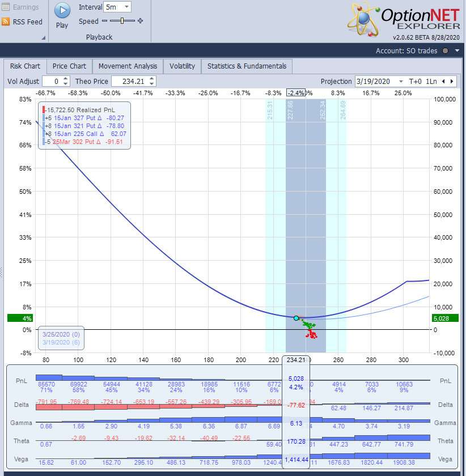Click the highlighted 6.13 Gamma value
This screenshot has height=476, width=466.
296,423
